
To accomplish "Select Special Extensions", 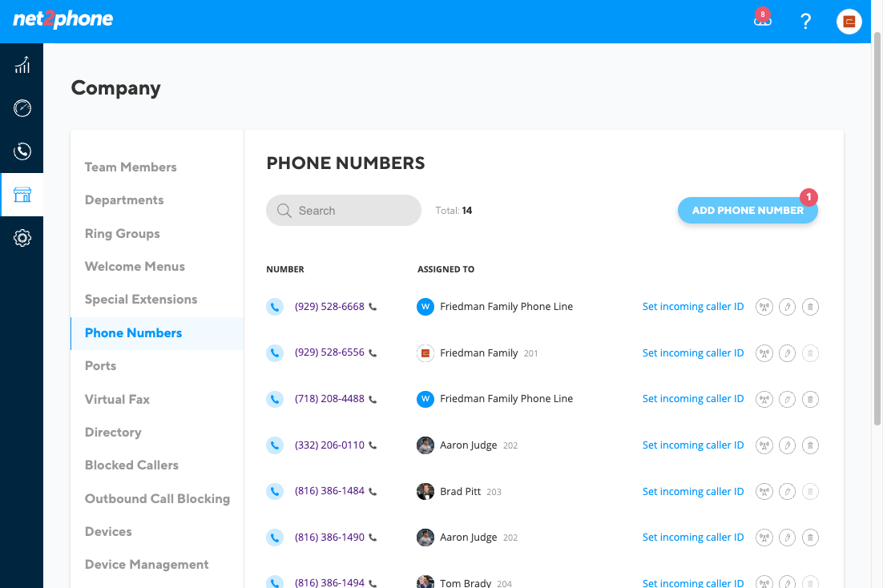I will coord(141,300).
